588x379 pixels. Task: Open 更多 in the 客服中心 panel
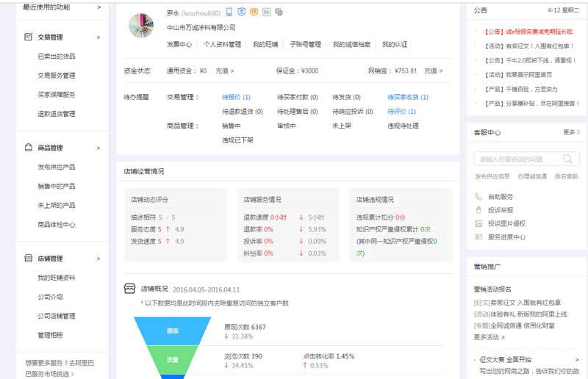[572, 132]
